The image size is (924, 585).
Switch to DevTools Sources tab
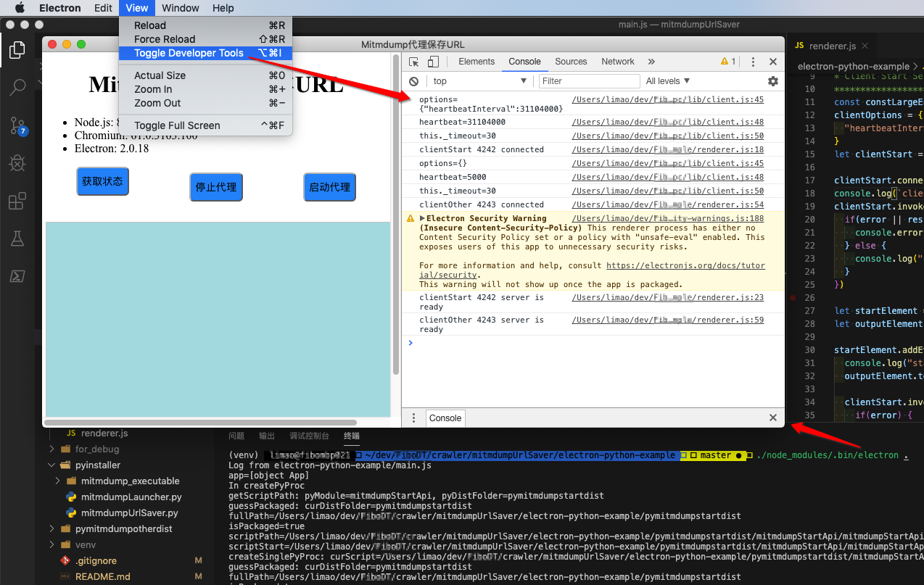coord(571,62)
